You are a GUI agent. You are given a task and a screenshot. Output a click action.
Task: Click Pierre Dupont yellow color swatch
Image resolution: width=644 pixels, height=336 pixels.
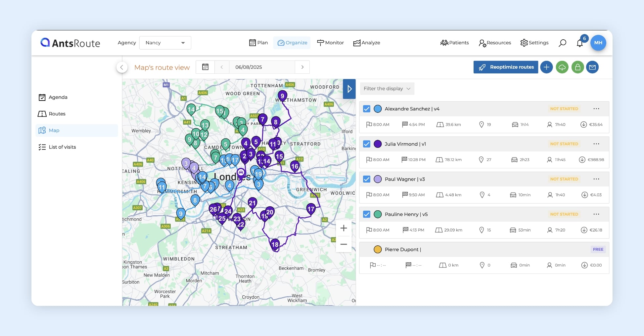[378, 249]
